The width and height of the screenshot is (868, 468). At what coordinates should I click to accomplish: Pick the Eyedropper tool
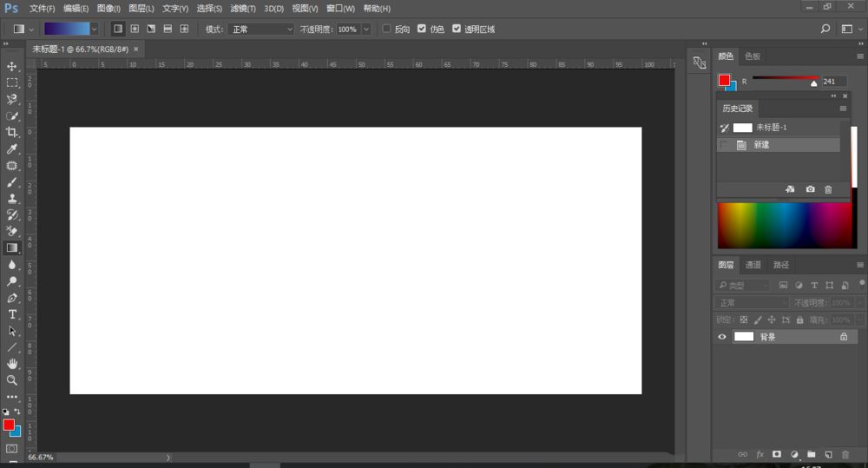pyautogui.click(x=12, y=148)
